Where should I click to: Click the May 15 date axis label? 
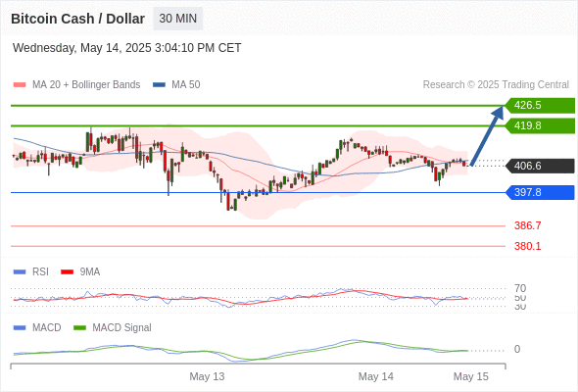click(x=471, y=376)
